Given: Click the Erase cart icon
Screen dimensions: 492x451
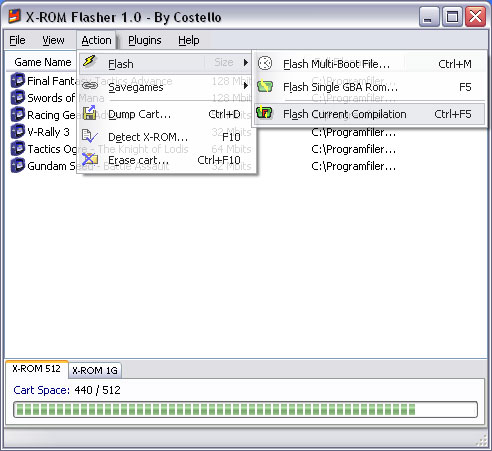Looking at the screenshot, I should [x=90, y=159].
